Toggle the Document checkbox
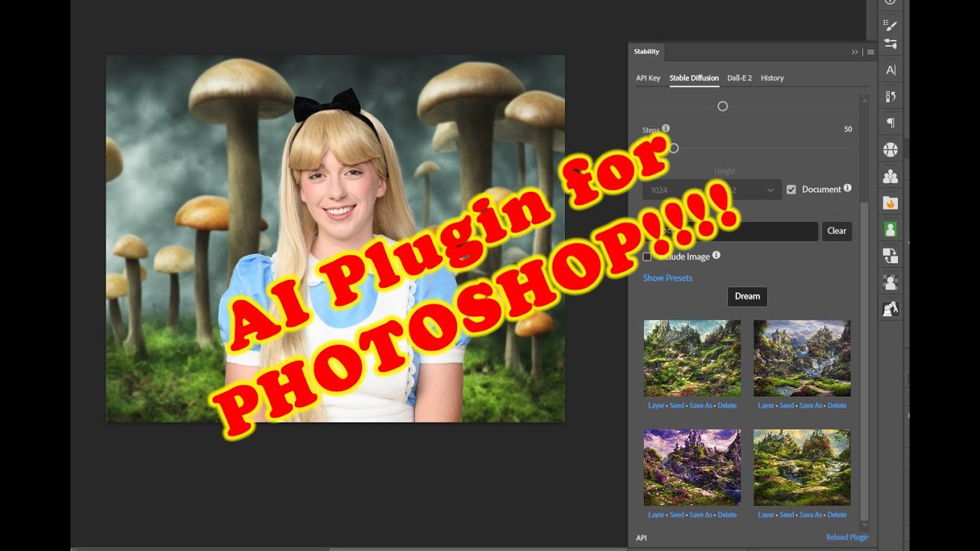980x551 pixels. [x=792, y=189]
